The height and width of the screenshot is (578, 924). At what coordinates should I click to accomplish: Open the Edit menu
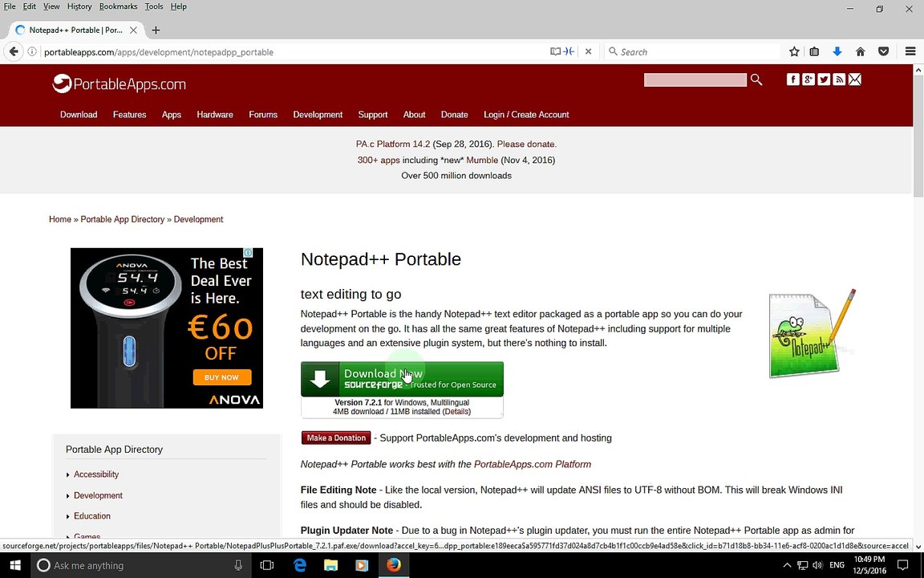coord(30,6)
